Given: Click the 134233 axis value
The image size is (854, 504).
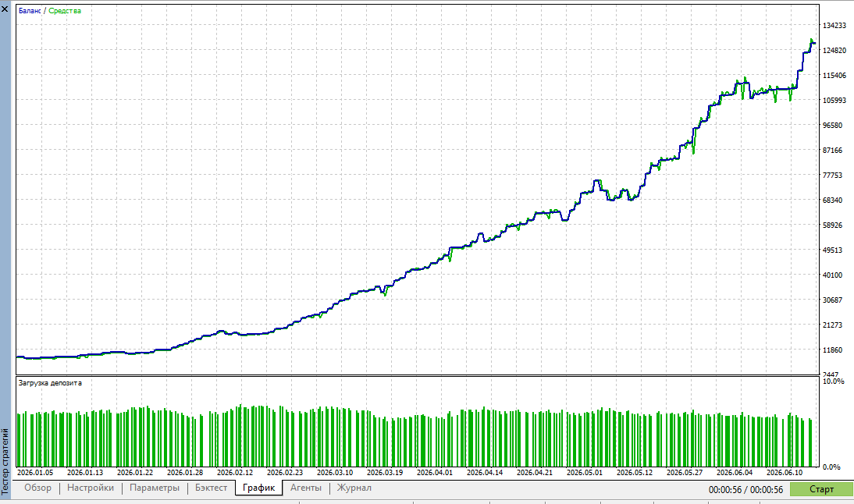Looking at the screenshot, I should tap(834, 26).
